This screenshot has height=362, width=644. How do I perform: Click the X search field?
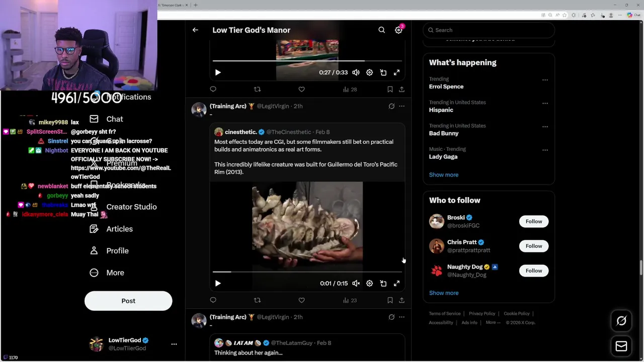(489, 30)
